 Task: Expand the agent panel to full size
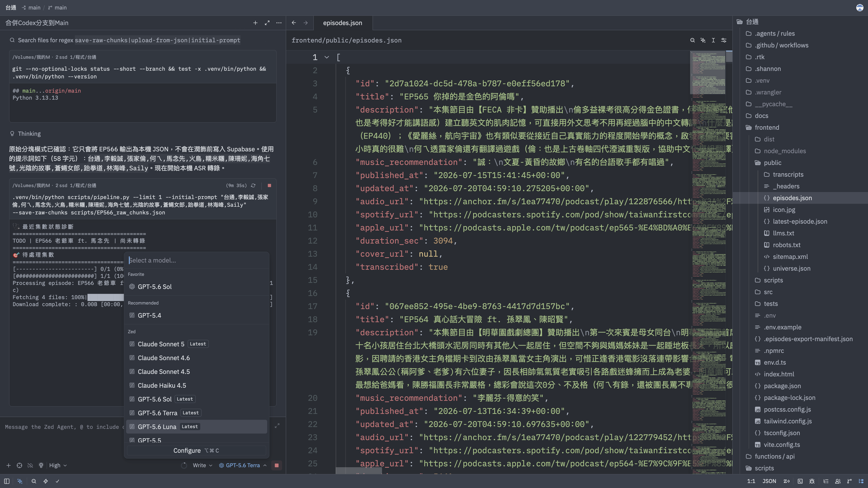click(x=267, y=23)
